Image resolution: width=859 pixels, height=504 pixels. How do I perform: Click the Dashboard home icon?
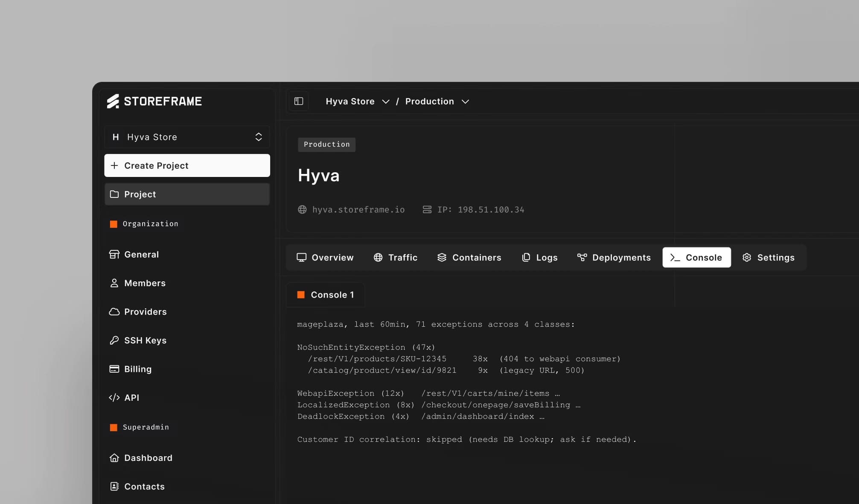coord(114,458)
